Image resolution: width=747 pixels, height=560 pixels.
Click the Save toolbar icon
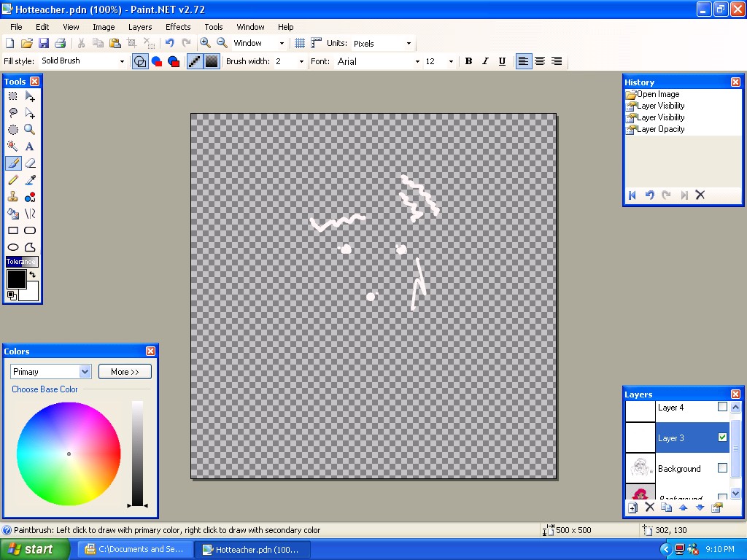tap(43, 43)
